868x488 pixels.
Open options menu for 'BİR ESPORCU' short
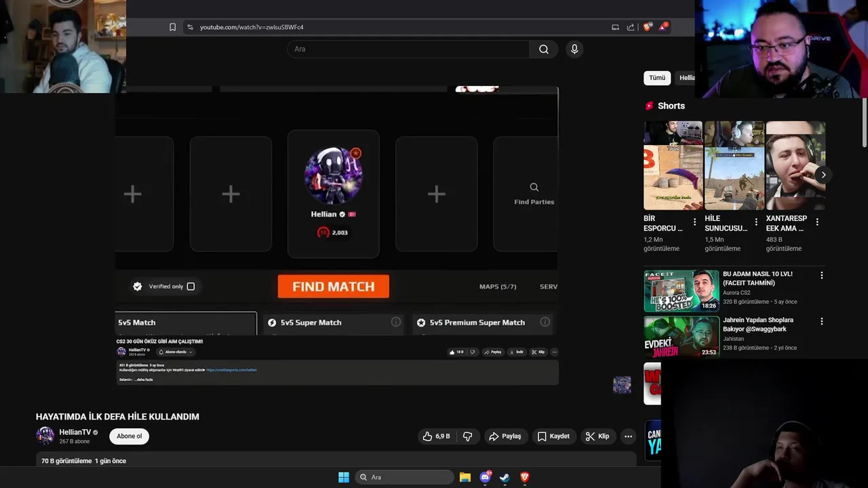click(x=694, y=222)
